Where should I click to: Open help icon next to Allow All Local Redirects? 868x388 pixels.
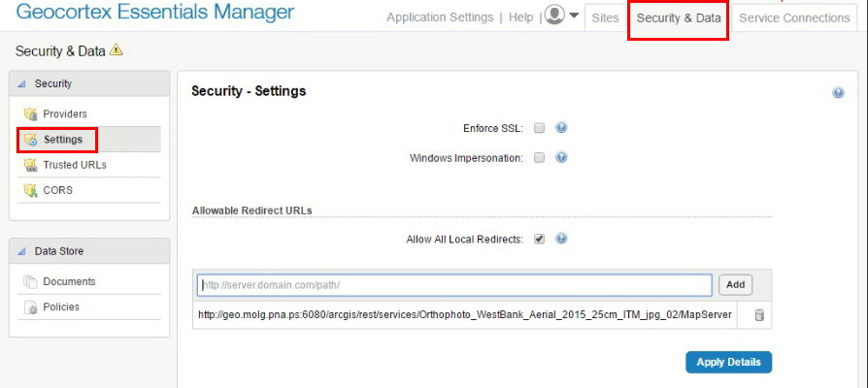(561, 239)
